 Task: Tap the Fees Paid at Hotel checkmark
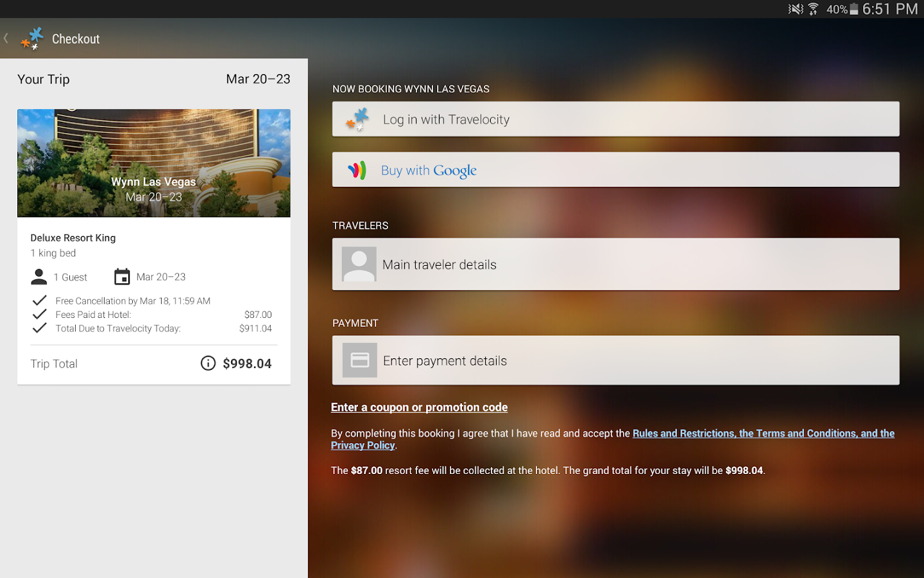click(39, 314)
